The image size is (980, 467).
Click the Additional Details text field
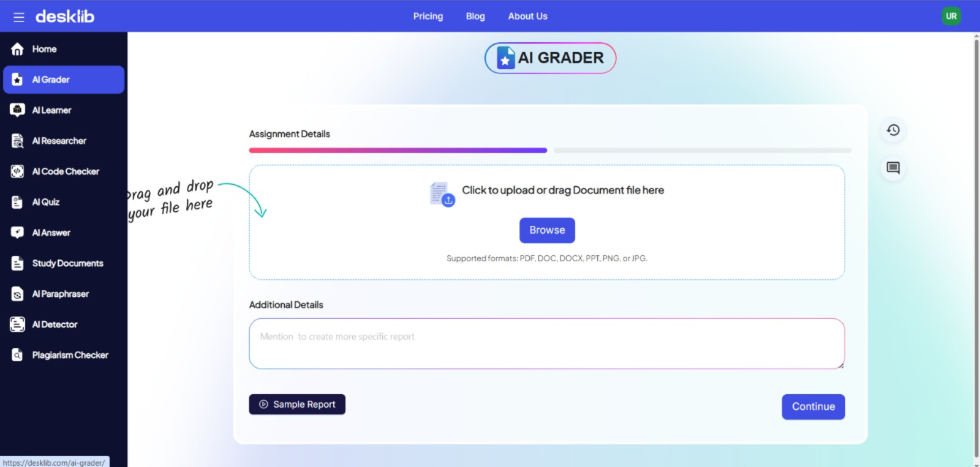547,343
